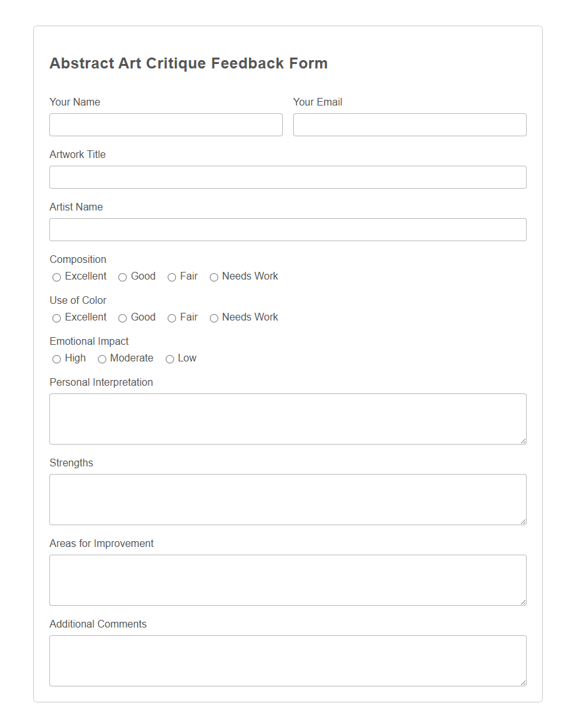
Task: Select Needs Work for Use of Color
Action: pyautogui.click(x=214, y=318)
